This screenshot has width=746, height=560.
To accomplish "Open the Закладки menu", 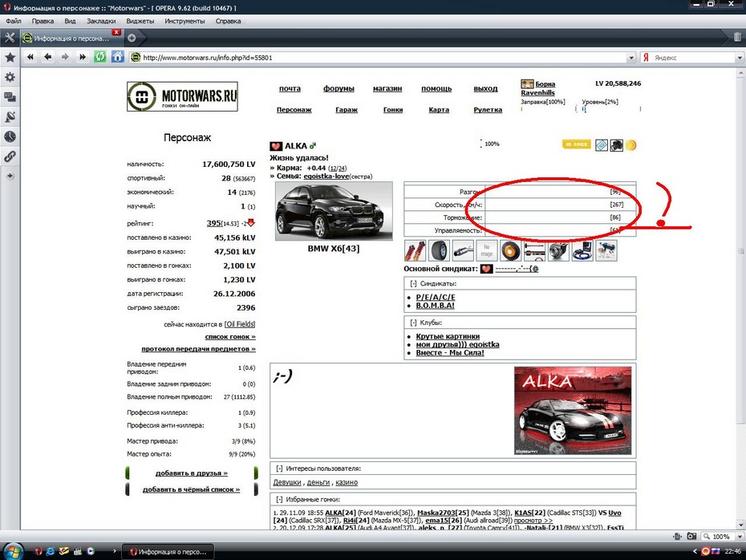I will click(x=101, y=21).
